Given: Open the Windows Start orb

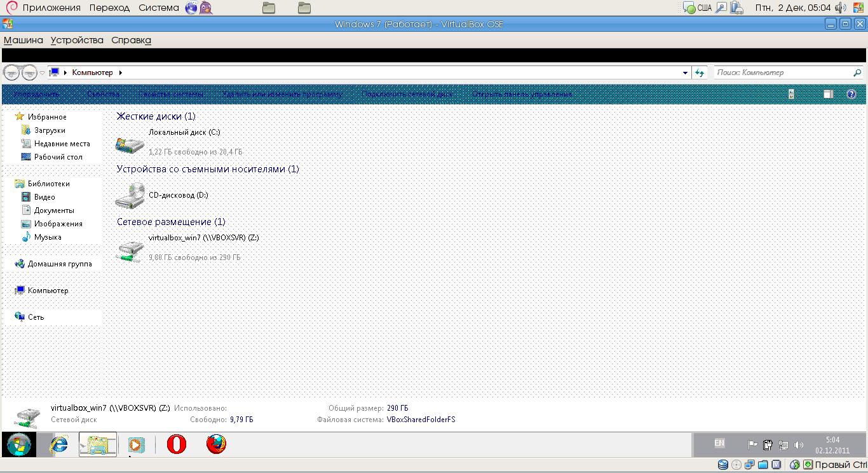Looking at the screenshot, I should [18, 444].
